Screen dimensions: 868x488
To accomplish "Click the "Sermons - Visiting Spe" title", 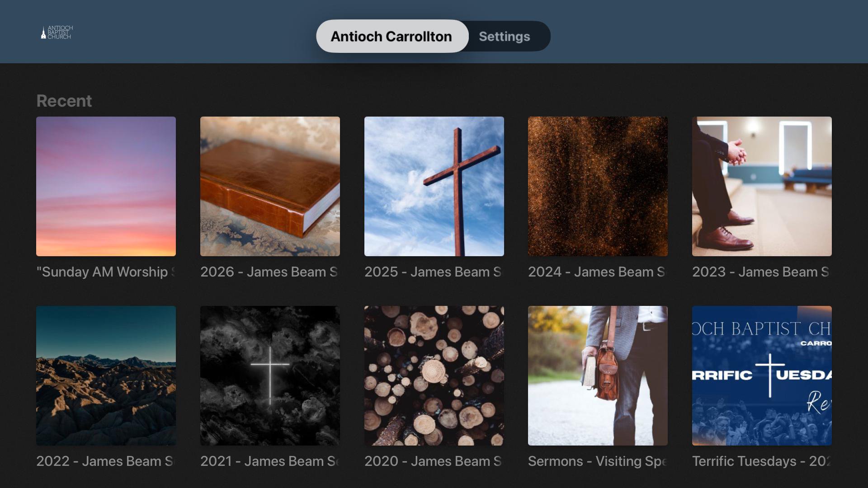I will [598, 461].
